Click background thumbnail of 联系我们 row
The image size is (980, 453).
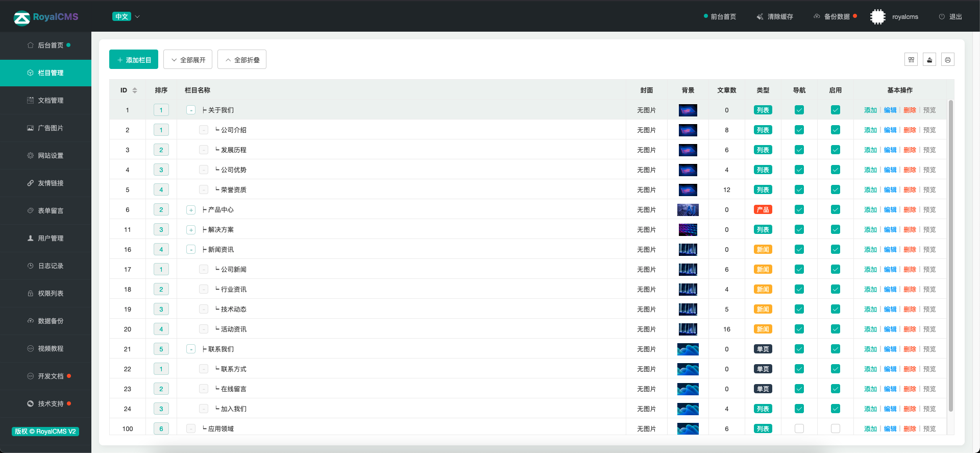pos(688,349)
